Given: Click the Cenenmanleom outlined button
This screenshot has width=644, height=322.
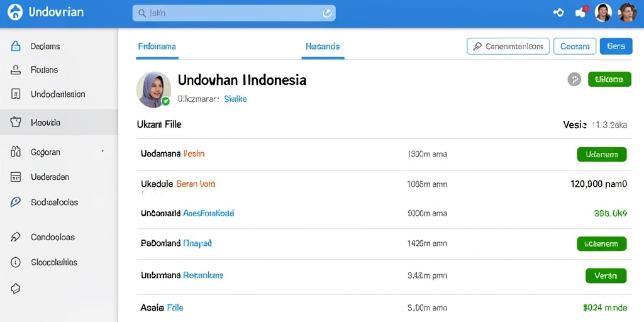Looking at the screenshot, I should tap(508, 47).
